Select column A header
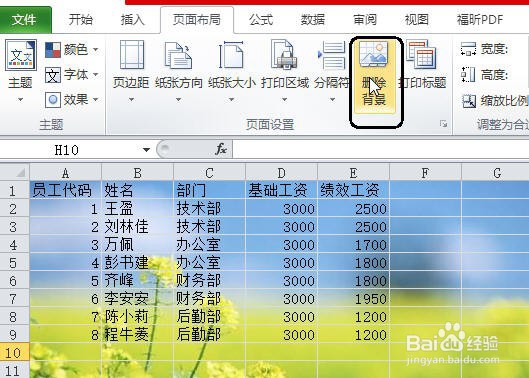Image resolution: width=529 pixels, height=378 pixels. (65, 173)
